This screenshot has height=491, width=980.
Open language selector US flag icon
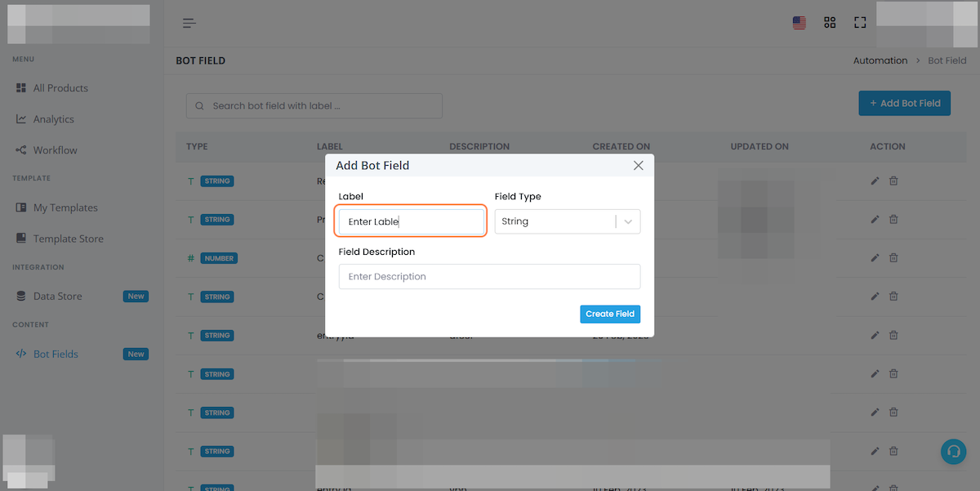coord(800,23)
